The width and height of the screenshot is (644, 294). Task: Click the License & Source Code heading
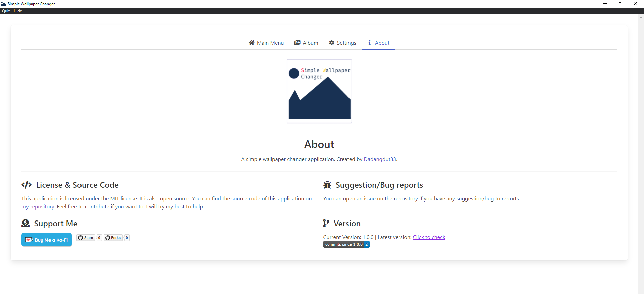(77, 185)
